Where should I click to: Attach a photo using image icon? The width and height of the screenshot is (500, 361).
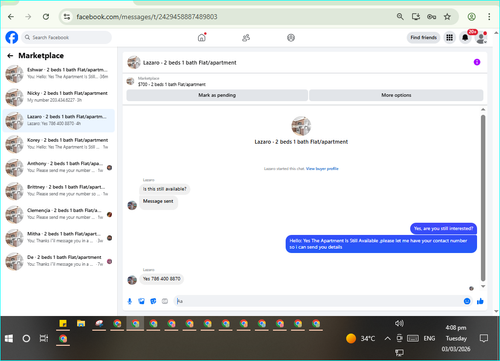coord(142,301)
